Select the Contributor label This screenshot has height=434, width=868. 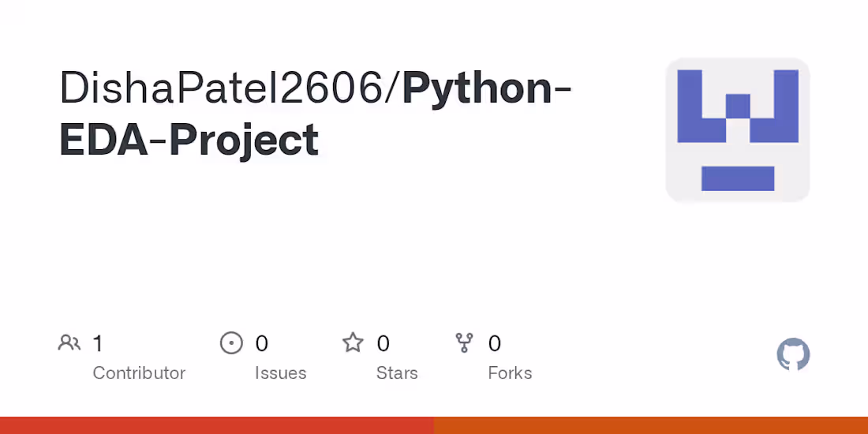[139, 372]
